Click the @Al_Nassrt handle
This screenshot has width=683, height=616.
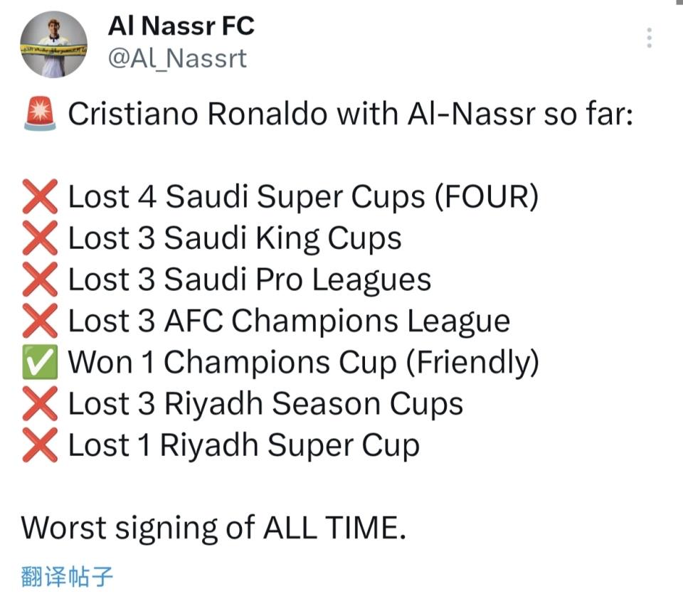177,58
